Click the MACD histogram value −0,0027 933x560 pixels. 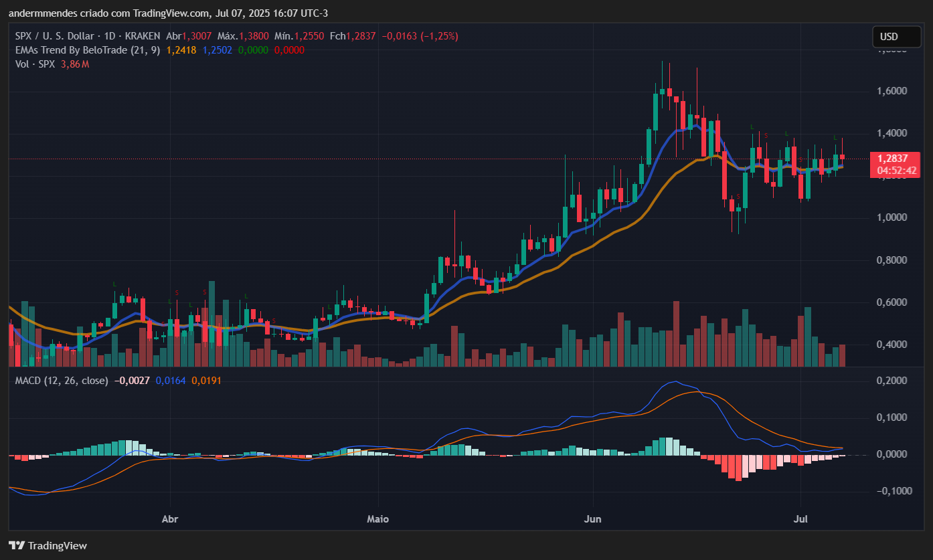point(132,381)
